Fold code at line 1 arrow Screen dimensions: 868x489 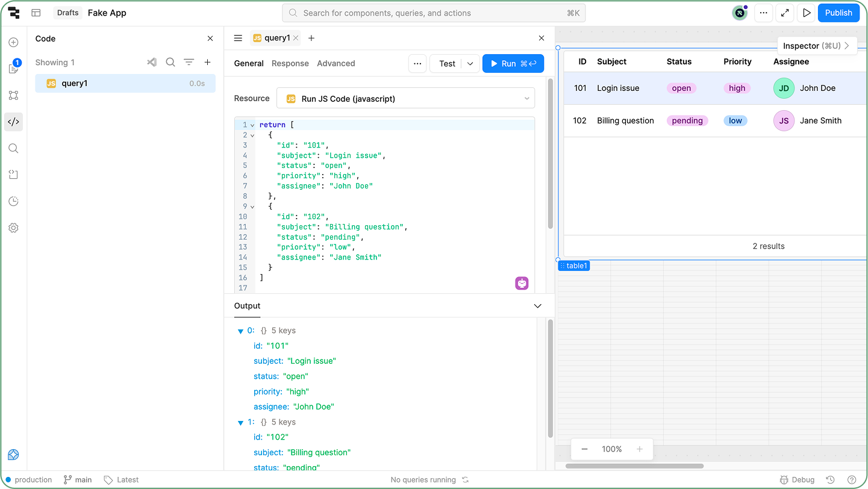(252, 125)
